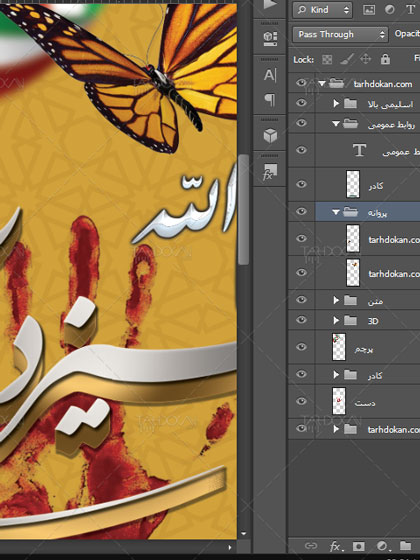This screenshot has width=420, height=560.
Task: Expand the متن group
Action: (x=336, y=300)
